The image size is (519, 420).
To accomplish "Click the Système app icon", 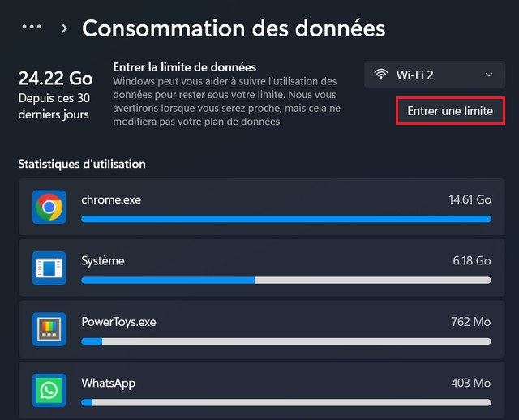I will coord(49,268).
